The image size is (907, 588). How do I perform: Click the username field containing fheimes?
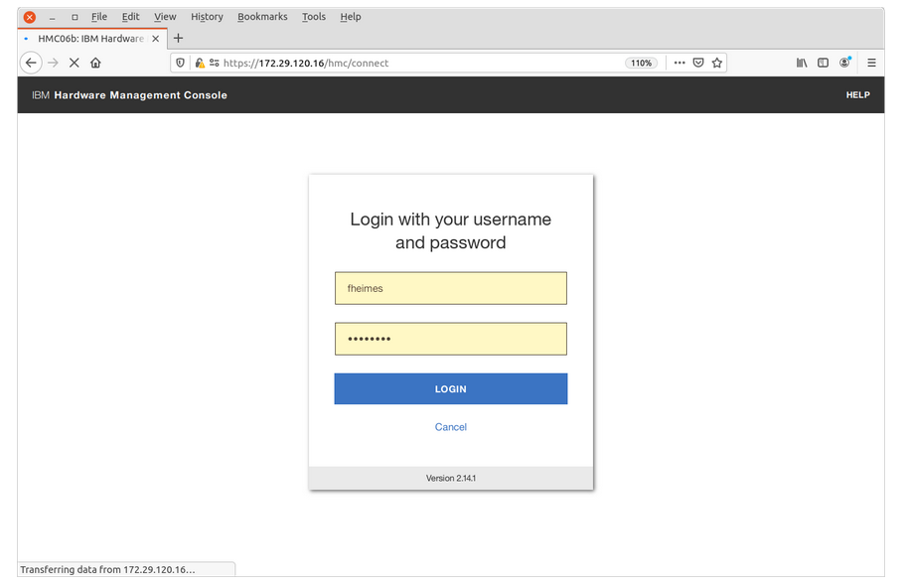(x=450, y=288)
